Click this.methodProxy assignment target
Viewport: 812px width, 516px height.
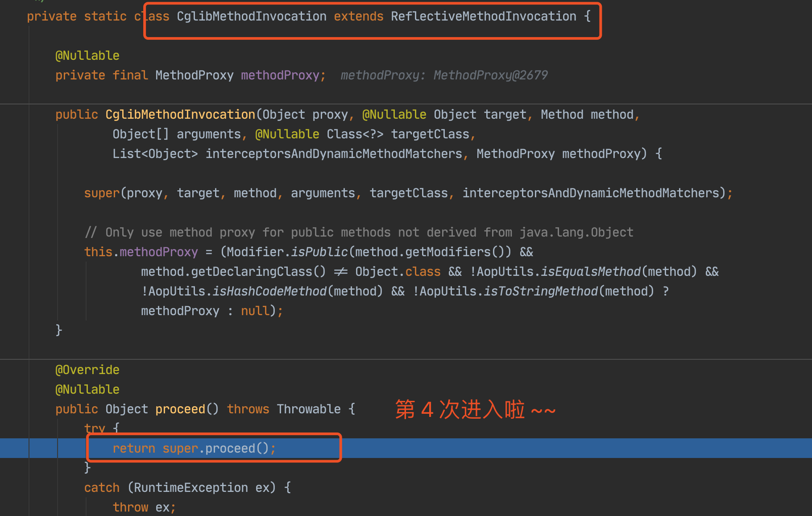click(141, 252)
